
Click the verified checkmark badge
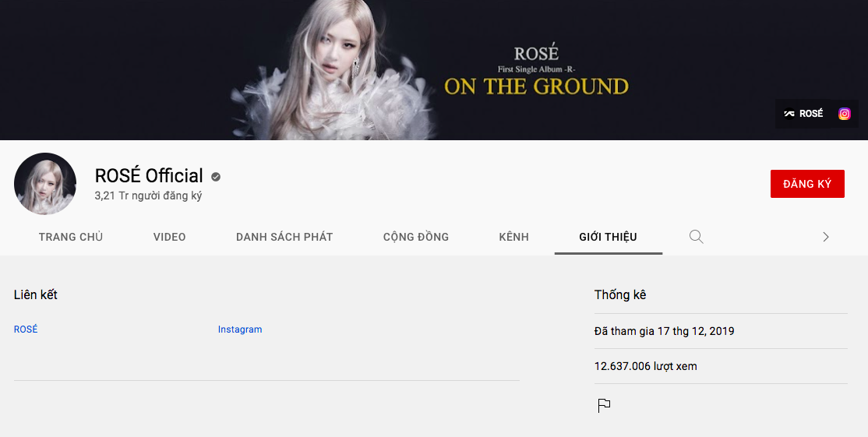[x=216, y=176]
